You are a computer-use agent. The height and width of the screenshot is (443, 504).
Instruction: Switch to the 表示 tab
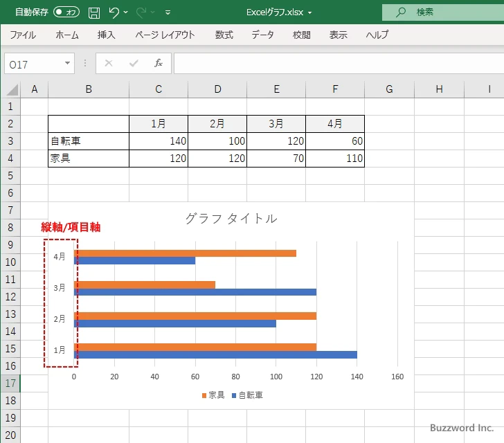(338, 35)
